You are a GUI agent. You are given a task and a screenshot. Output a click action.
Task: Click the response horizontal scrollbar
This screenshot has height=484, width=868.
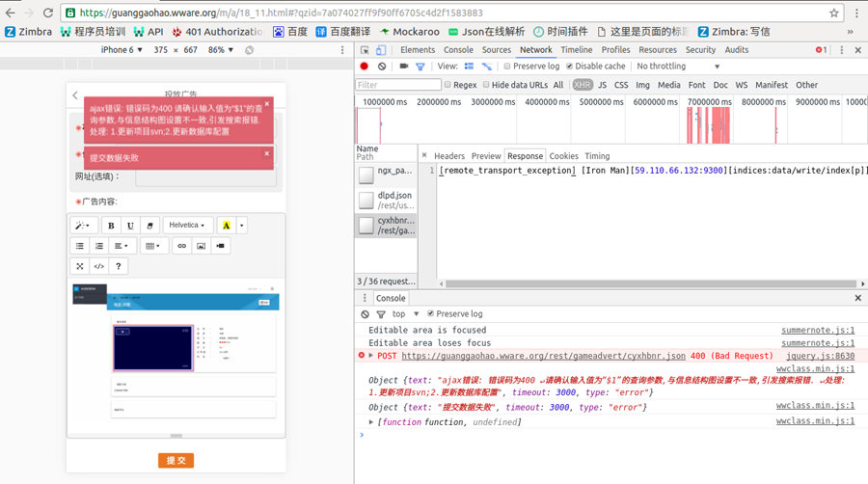(651, 283)
